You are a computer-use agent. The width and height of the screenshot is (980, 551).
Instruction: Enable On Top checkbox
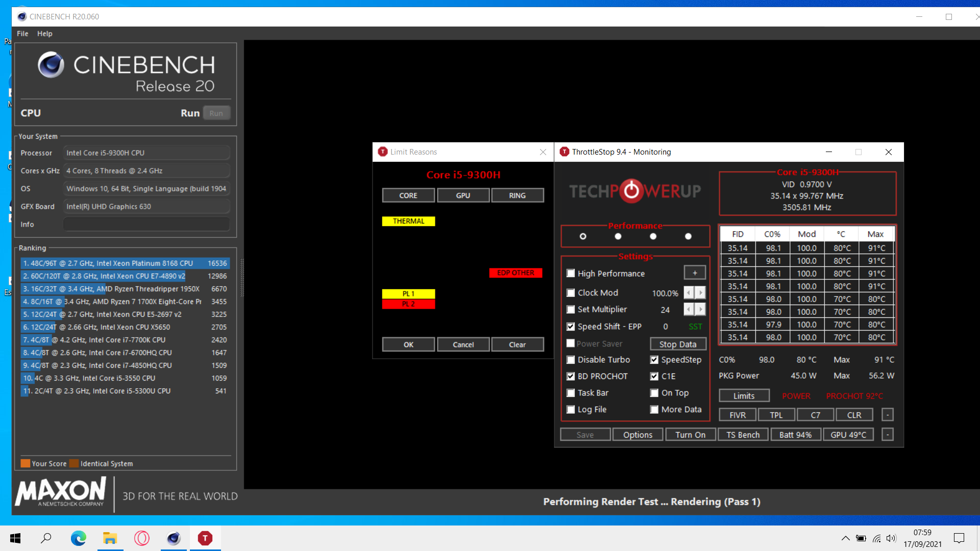tap(654, 393)
